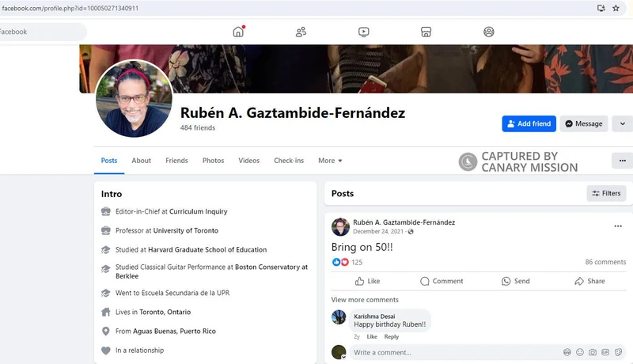
Task: Click the briefcase icon beside Editor-in-Chief
Action: pyautogui.click(x=106, y=211)
